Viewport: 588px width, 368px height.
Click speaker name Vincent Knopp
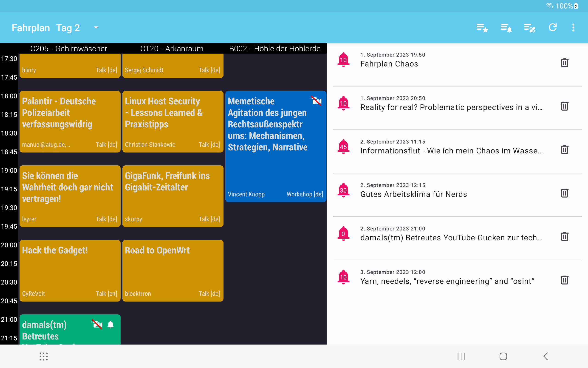(246, 194)
